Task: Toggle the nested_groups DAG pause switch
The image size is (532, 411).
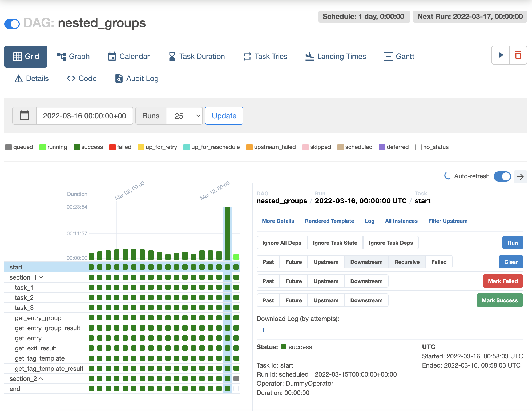Action: click(12, 24)
